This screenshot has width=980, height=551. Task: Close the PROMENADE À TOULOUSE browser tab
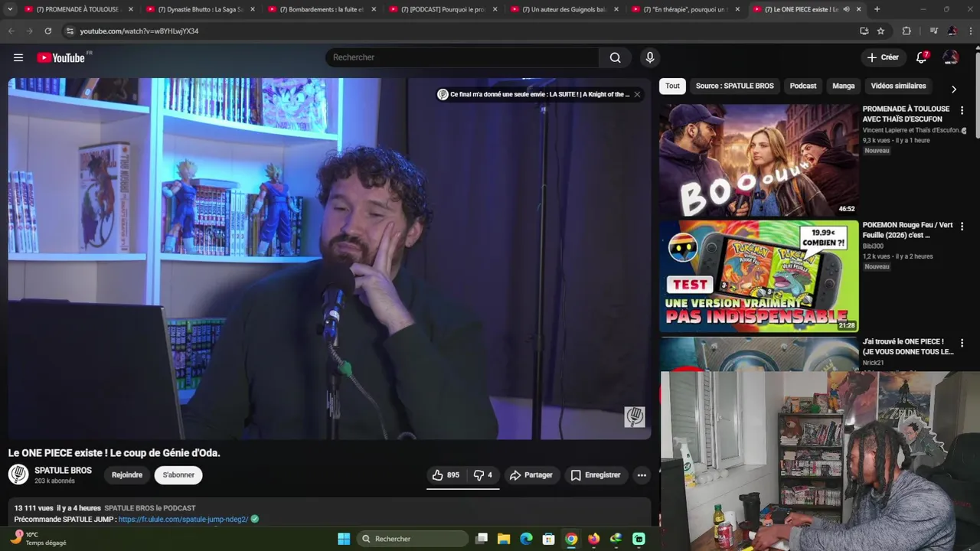[x=131, y=9]
